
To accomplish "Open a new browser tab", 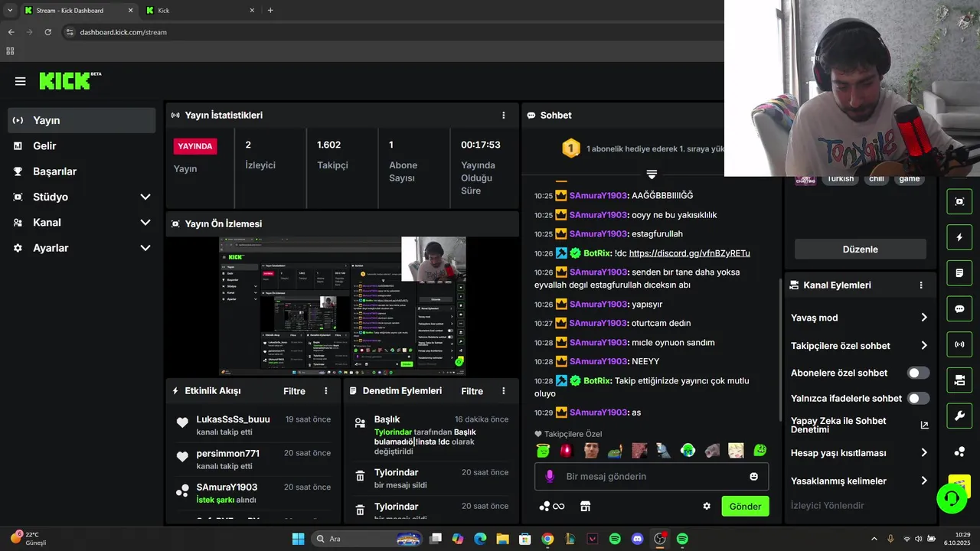I will [270, 11].
